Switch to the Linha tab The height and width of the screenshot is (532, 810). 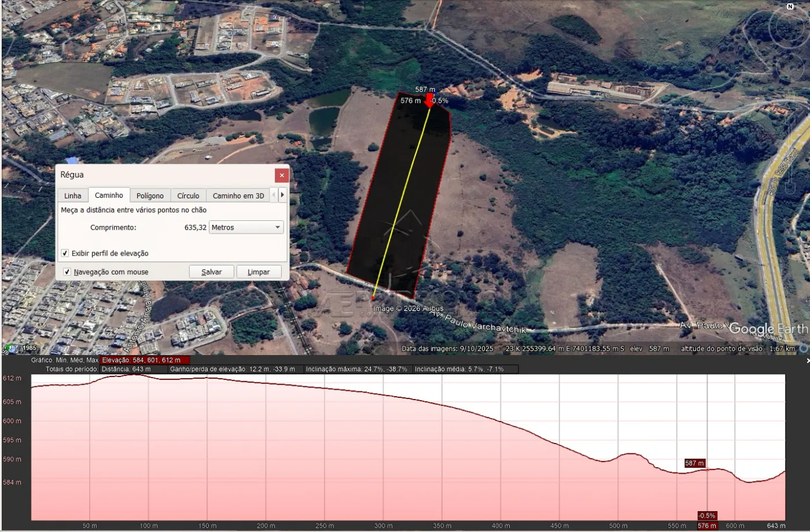tap(73, 195)
